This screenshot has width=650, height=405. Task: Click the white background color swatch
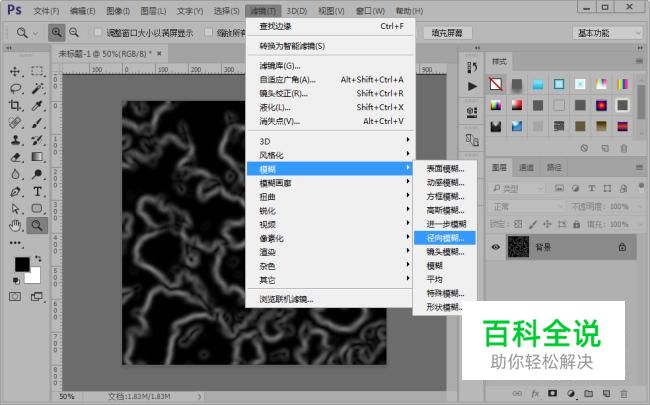(34, 276)
